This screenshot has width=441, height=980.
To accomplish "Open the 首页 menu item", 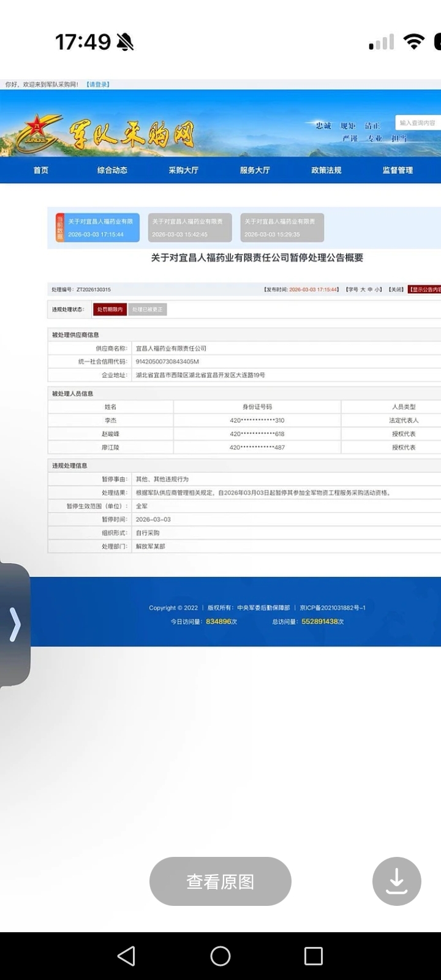I will [x=41, y=170].
